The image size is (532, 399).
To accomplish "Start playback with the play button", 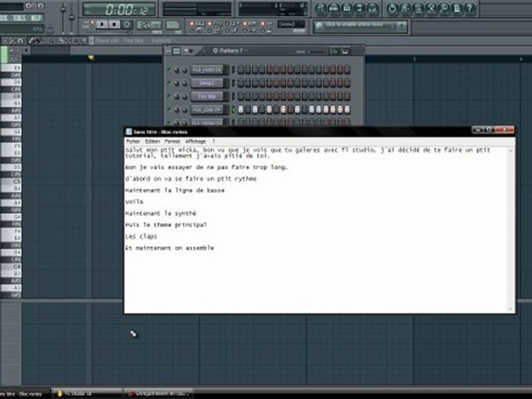I will [102, 24].
